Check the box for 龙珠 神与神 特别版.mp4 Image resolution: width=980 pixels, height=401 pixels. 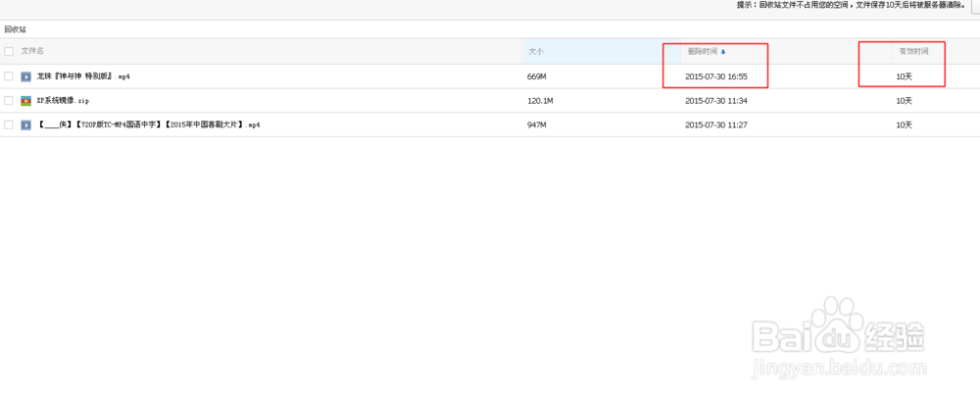pos(9,76)
